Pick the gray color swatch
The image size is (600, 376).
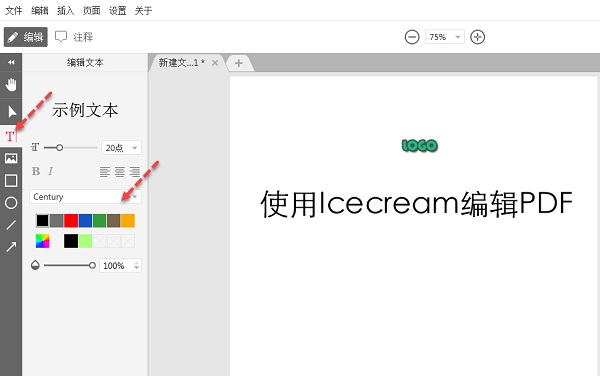(57, 221)
